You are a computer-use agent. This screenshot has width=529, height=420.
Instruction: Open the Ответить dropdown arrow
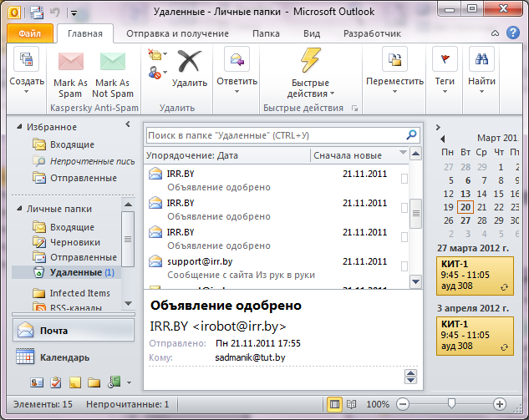tap(237, 91)
